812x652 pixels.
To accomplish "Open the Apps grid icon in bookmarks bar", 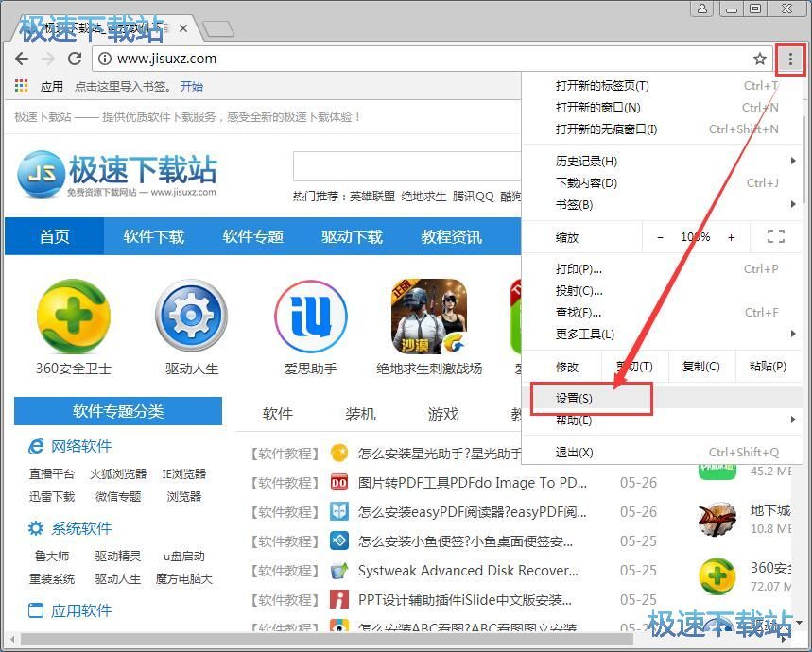I will pos(21,86).
